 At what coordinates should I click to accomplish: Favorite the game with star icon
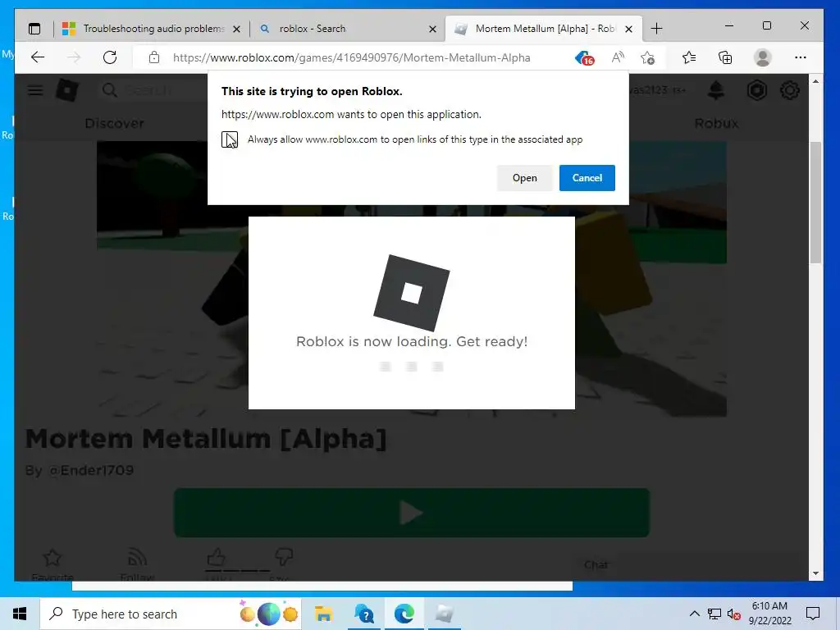pyautogui.click(x=52, y=558)
